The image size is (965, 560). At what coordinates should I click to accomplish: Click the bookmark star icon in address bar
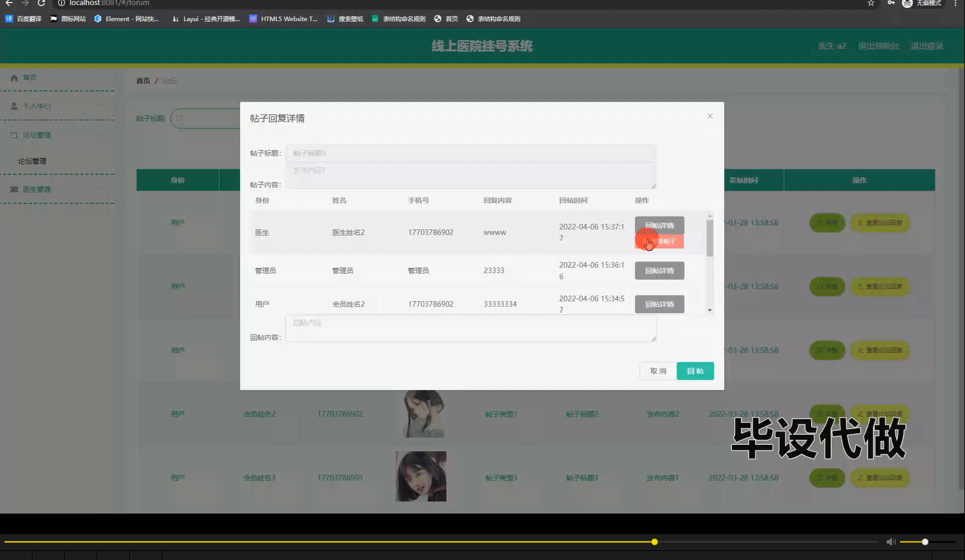click(871, 3)
